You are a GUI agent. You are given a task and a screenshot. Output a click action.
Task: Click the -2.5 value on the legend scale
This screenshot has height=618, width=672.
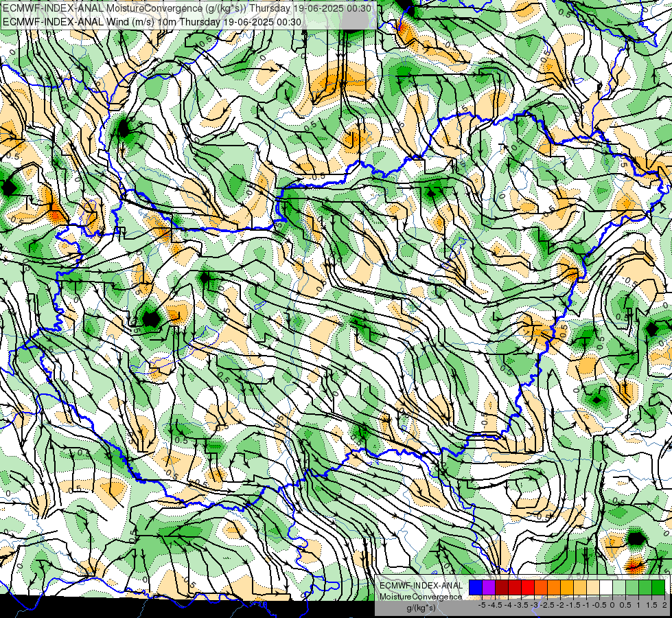[547, 605]
